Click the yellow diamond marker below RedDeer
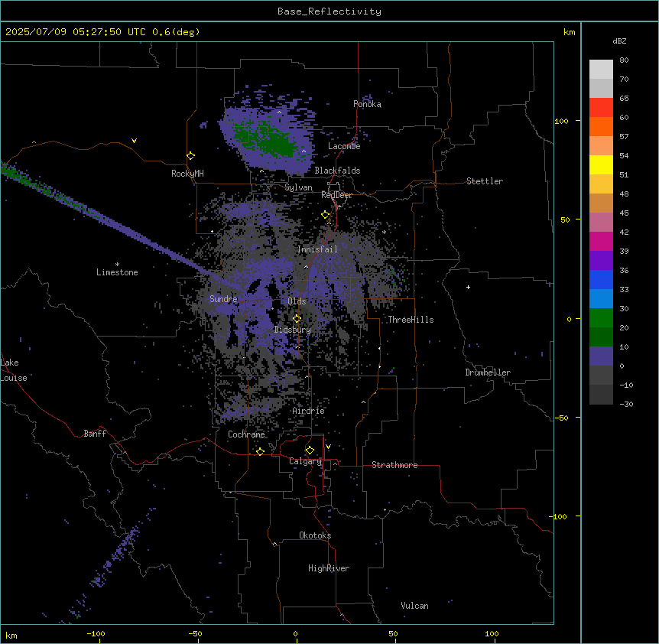 326,215
